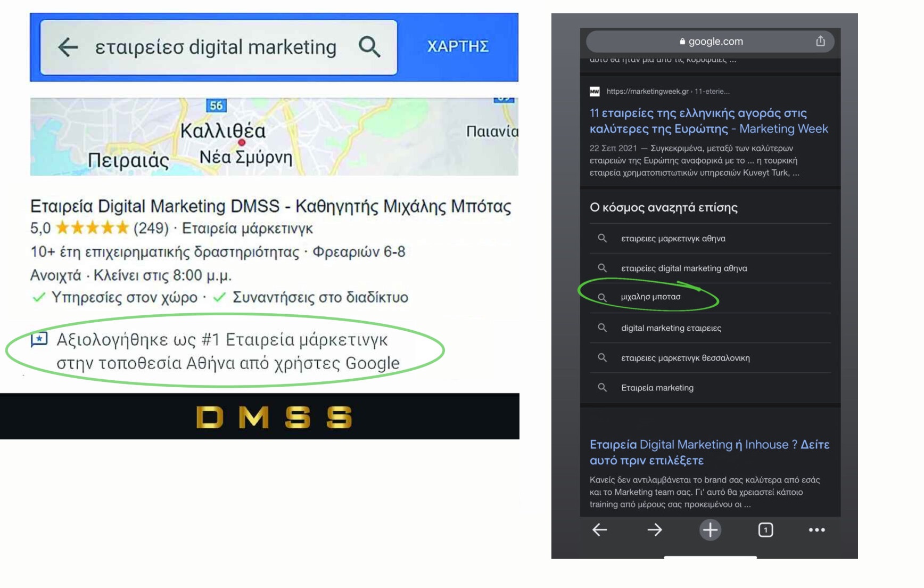Select suggestion μιχαλησ μποτασ
This screenshot has height=588, width=924.
click(710, 297)
